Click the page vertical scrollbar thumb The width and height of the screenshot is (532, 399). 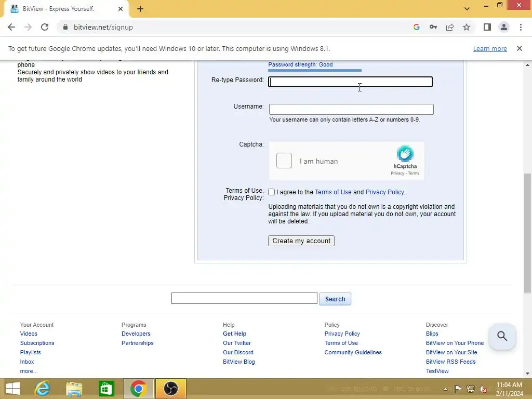528,233
